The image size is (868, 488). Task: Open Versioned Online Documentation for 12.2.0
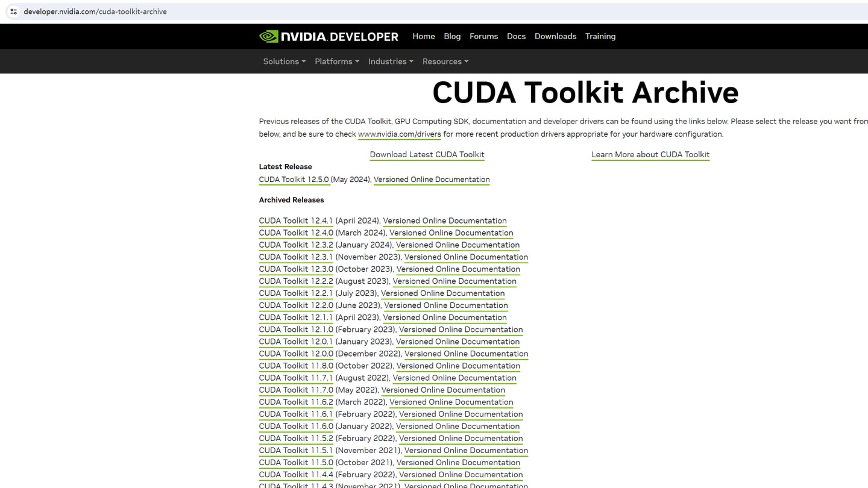pos(446,305)
